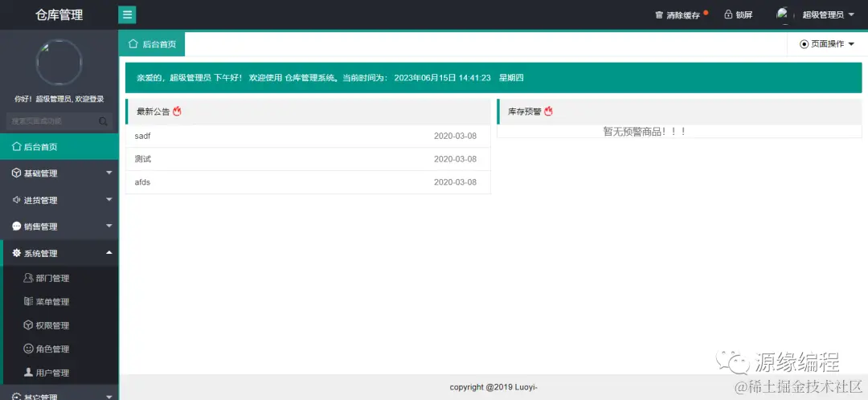The width and height of the screenshot is (868, 400).
Task: Click the 基础管理 menu label
Action: click(40, 173)
